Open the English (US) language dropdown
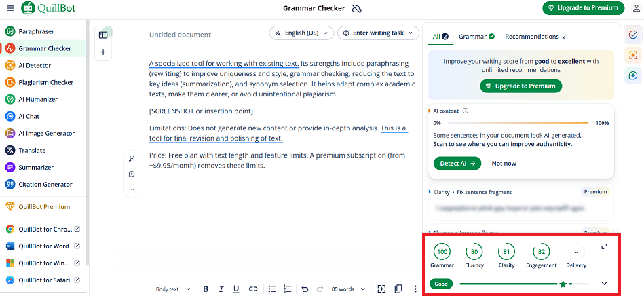 click(x=301, y=33)
